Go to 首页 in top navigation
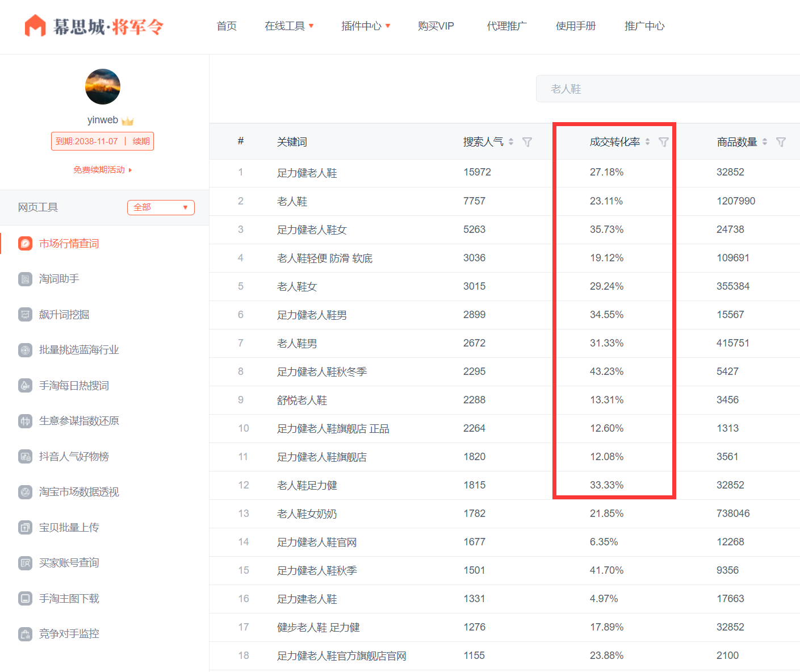This screenshot has width=800, height=672. [x=227, y=26]
